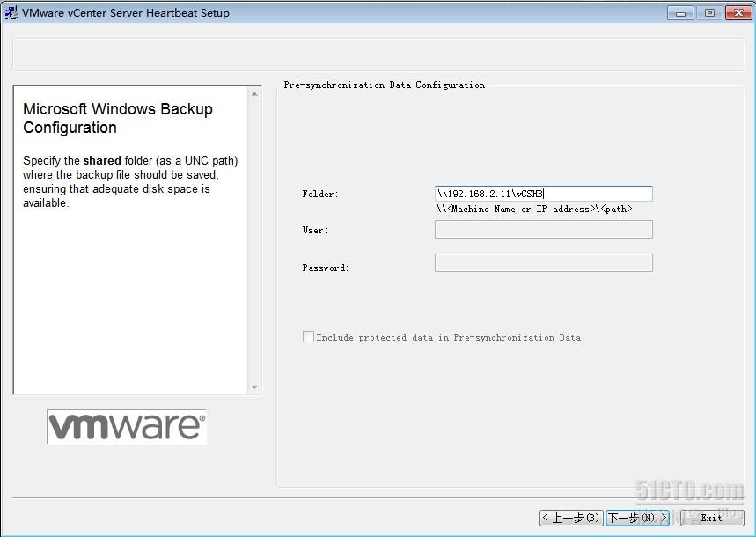Click the scroll down arrow in help panel
This screenshot has height=537, width=756.
coord(254,387)
